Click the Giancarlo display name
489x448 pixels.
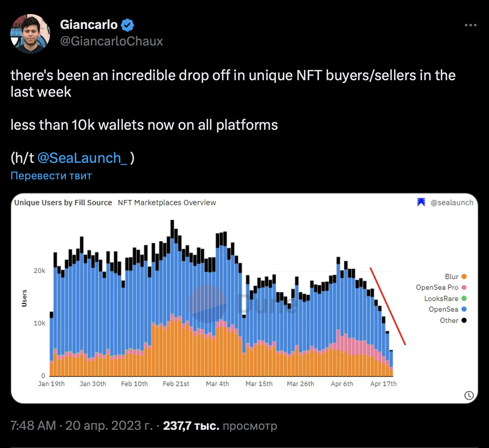[x=89, y=25]
